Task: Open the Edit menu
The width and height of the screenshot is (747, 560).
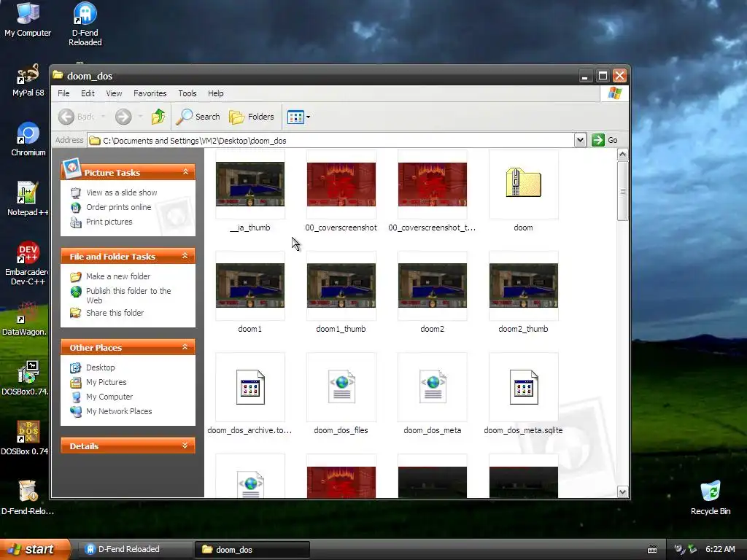Action: coord(88,93)
